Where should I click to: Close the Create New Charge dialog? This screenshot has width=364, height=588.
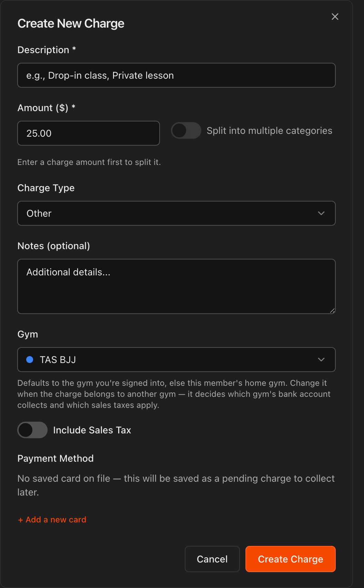335,17
